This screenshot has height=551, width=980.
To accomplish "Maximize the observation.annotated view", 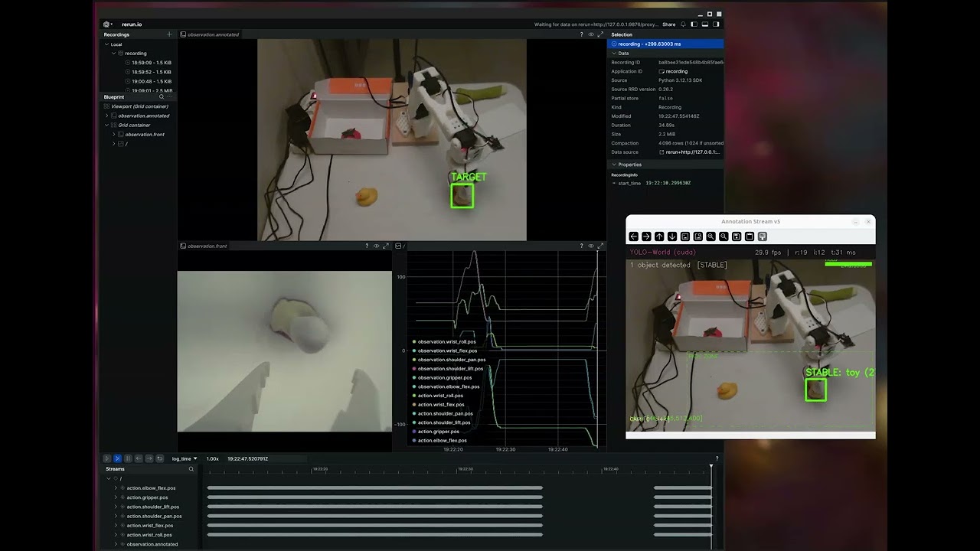I will coord(600,34).
